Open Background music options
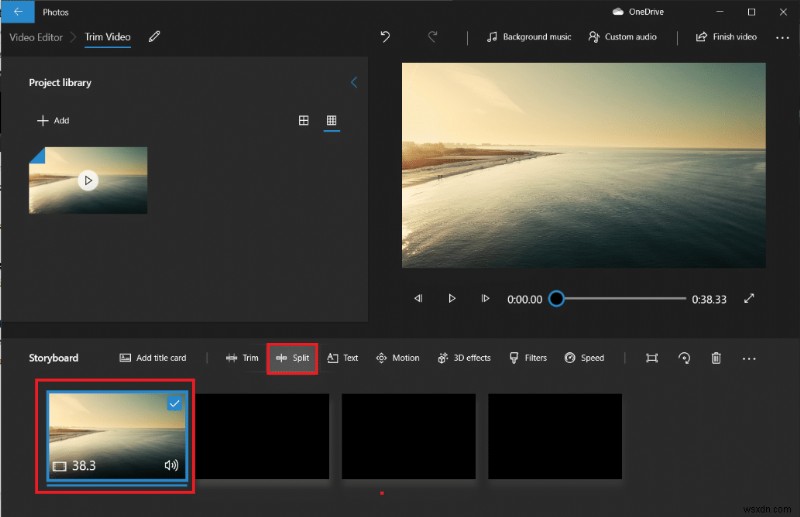Screen dimensions: 800x517 click(x=528, y=37)
